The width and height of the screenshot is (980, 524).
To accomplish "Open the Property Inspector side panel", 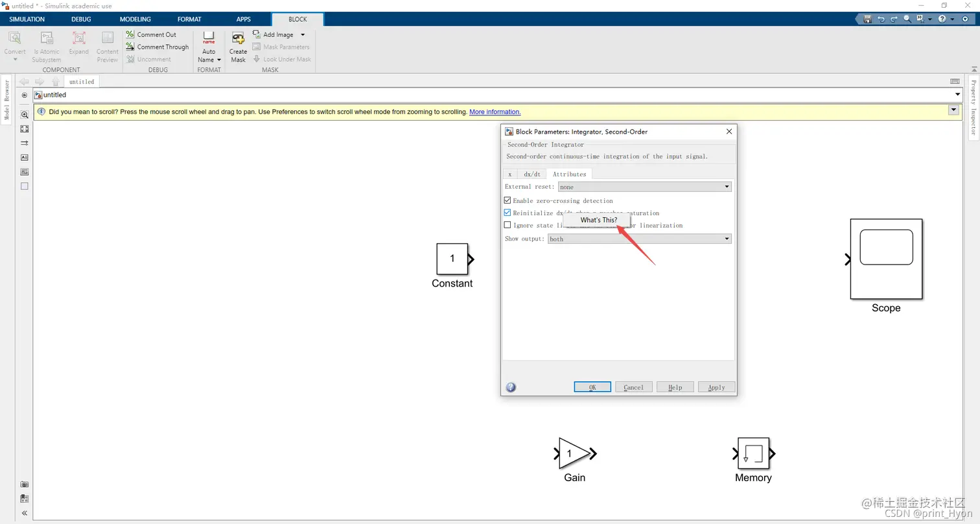I will pyautogui.click(x=973, y=107).
